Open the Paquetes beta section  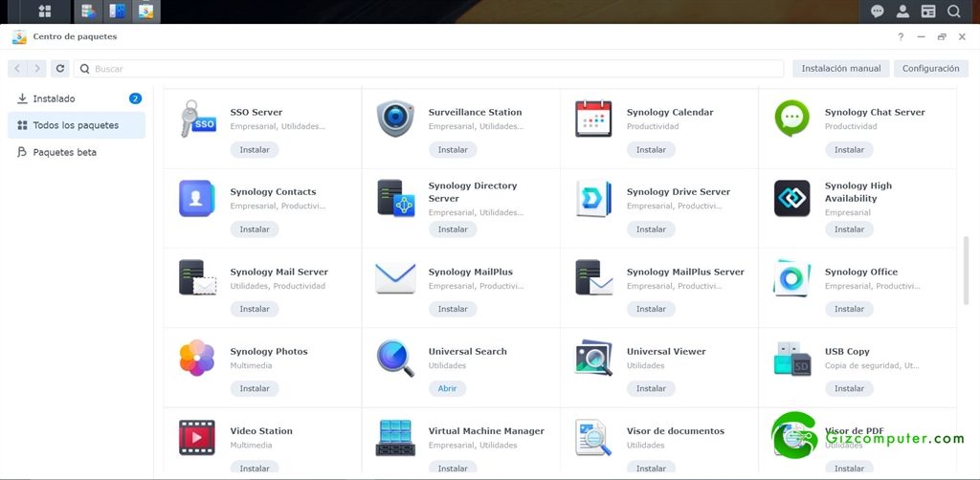point(77,152)
